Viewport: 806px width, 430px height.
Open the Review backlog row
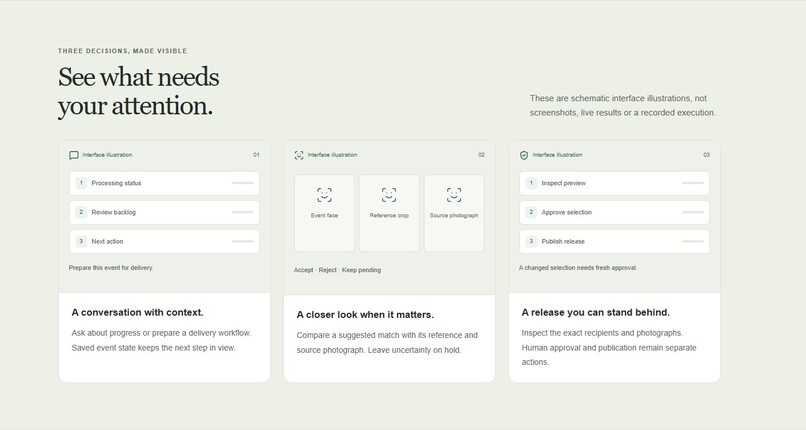coord(164,212)
